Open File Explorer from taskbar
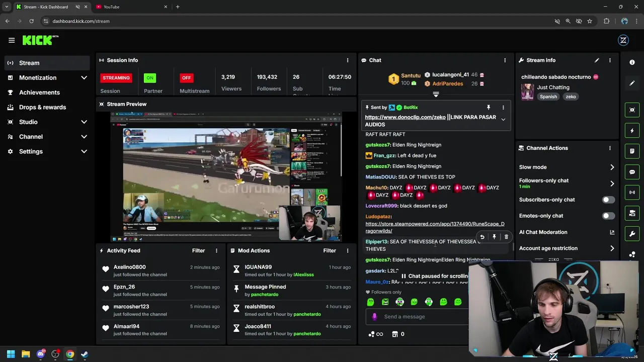The width and height of the screenshot is (644, 362). [26, 354]
